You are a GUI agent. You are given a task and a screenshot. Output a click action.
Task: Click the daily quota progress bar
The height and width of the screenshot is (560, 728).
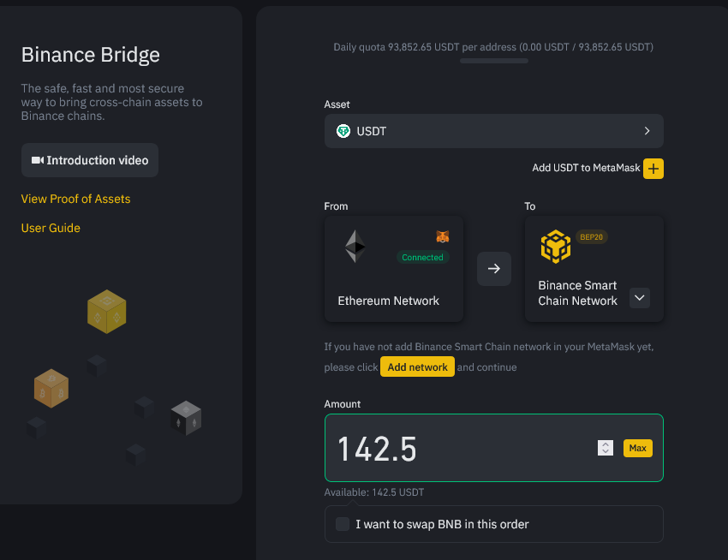coord(493,61)
